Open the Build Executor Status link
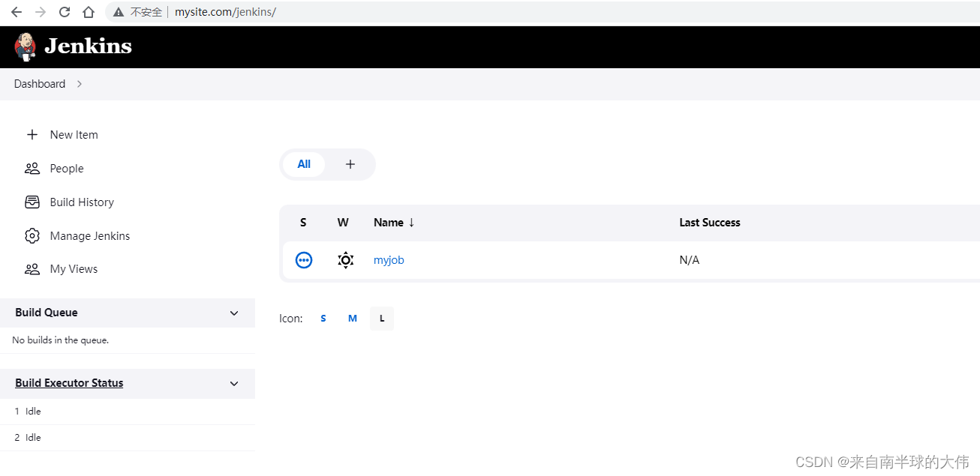 (69, 383)
